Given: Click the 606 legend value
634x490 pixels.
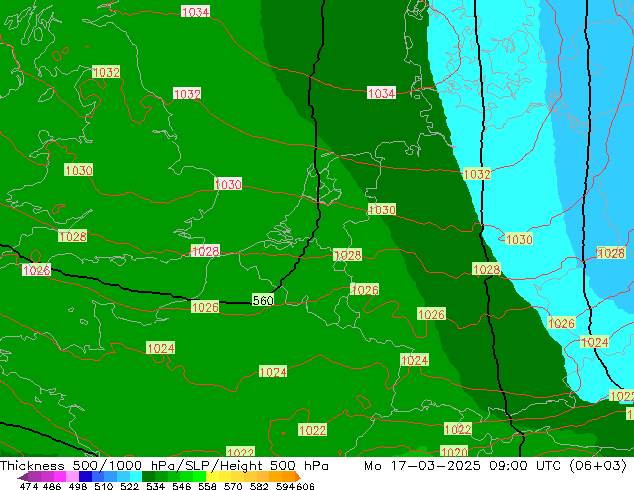Looking at the screenshot, I should (305, 486).
